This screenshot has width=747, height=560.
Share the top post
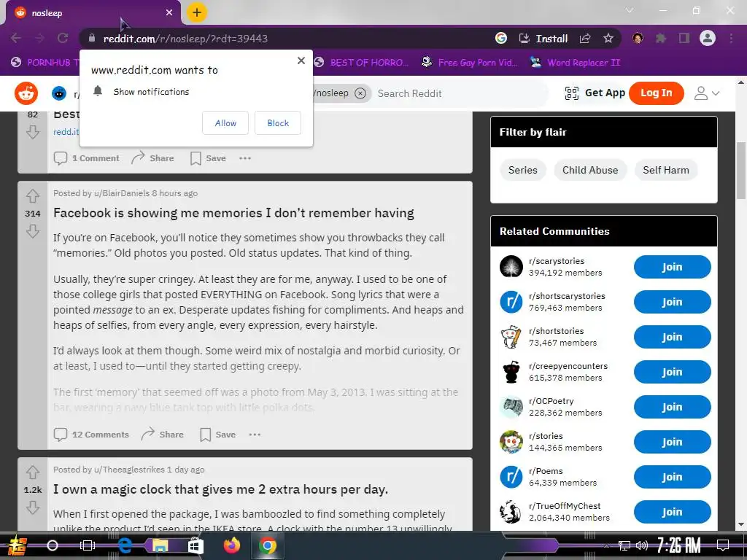pos(152,158)
